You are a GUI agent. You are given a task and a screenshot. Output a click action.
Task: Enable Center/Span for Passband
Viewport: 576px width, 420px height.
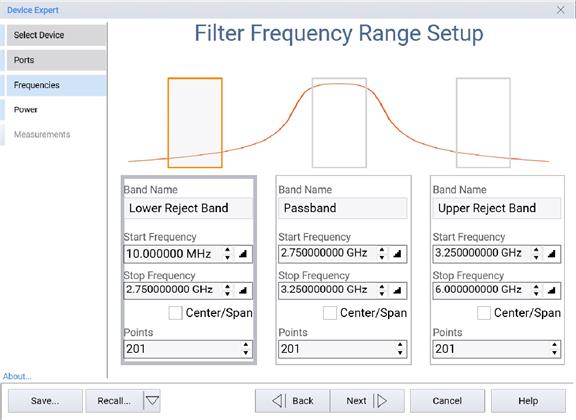(330, 313)
